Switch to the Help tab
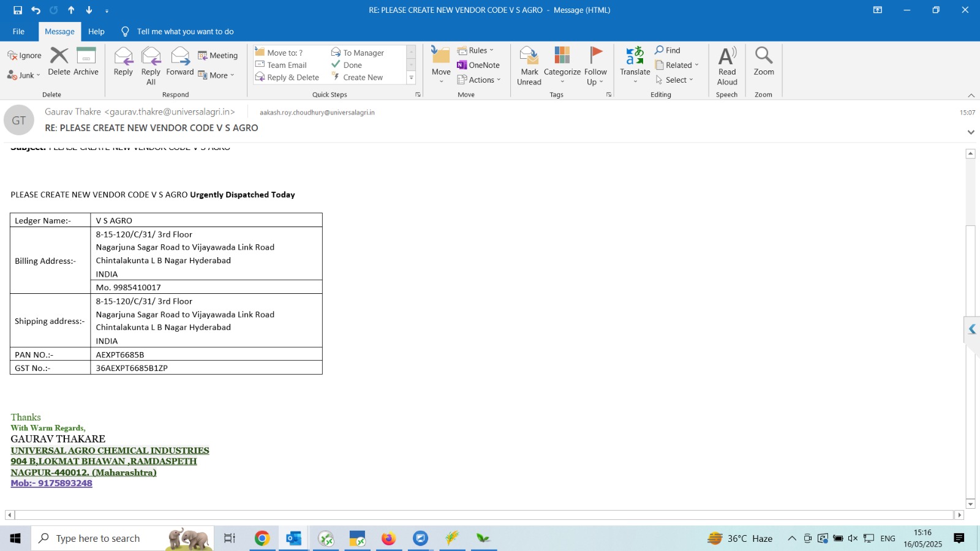 (x=96, y=31)
